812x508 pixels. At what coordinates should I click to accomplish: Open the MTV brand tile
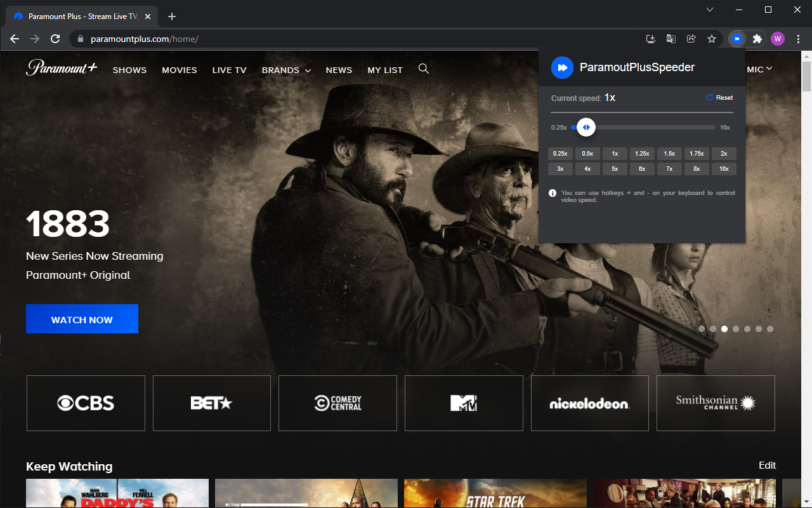(x=464, y=403)
